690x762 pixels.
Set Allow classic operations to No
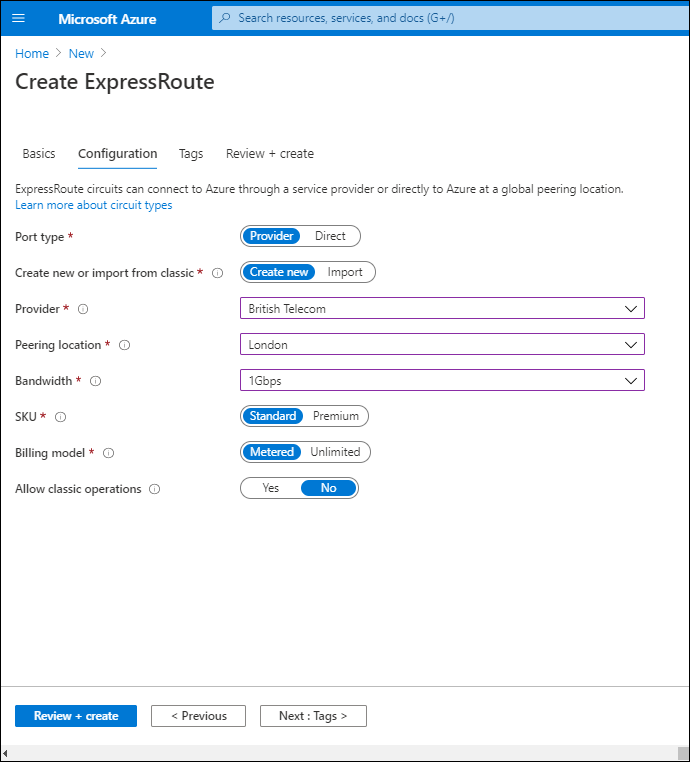pos(328,488)
